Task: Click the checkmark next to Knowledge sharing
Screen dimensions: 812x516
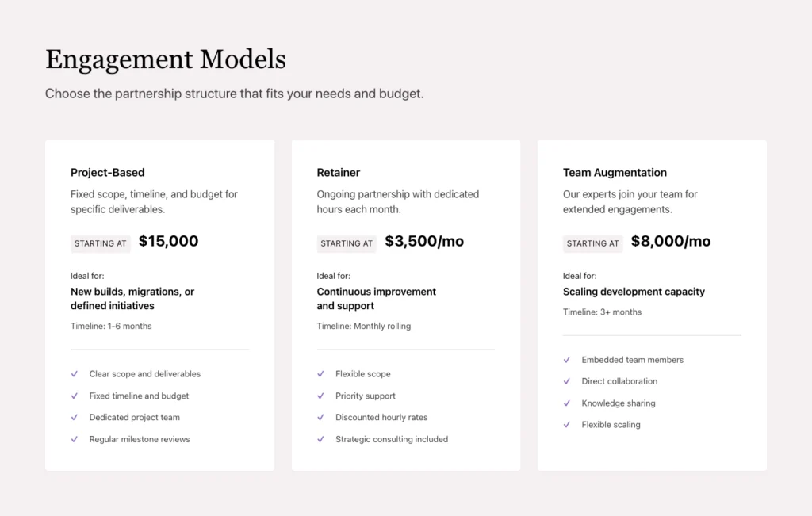Action: [567, 403]
